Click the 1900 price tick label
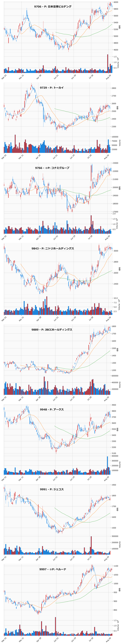Viewport: 122px width, 644px height. pos(114,485)
